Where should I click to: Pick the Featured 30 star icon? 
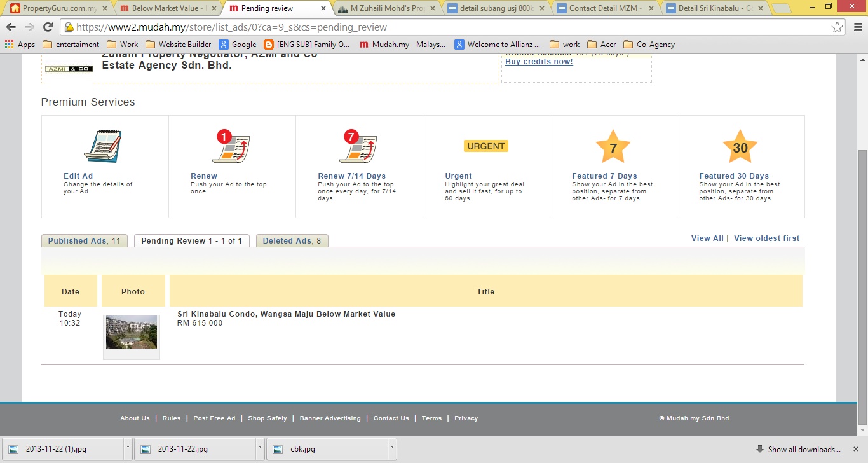pyautogui.click(x=740, y=147)
